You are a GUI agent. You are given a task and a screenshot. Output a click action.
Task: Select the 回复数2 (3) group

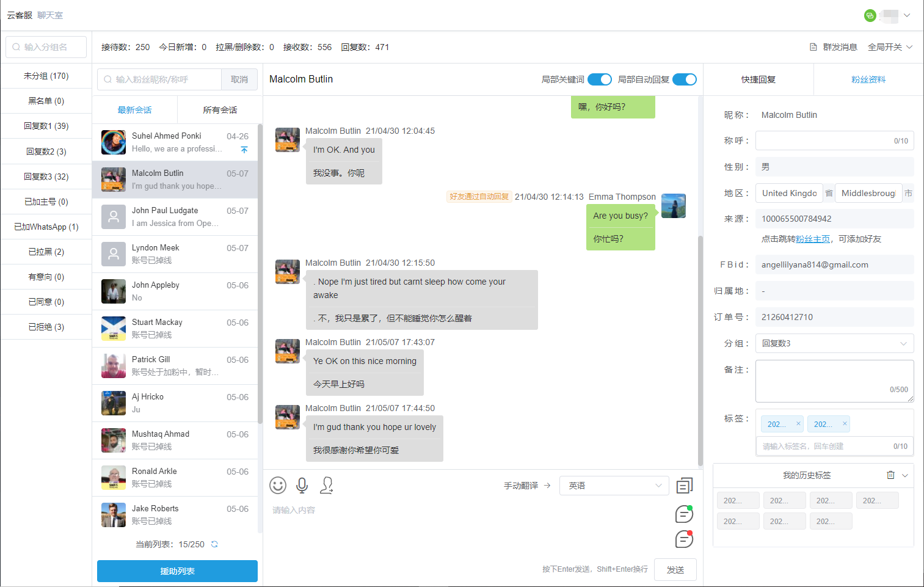(x=46, y=151)
